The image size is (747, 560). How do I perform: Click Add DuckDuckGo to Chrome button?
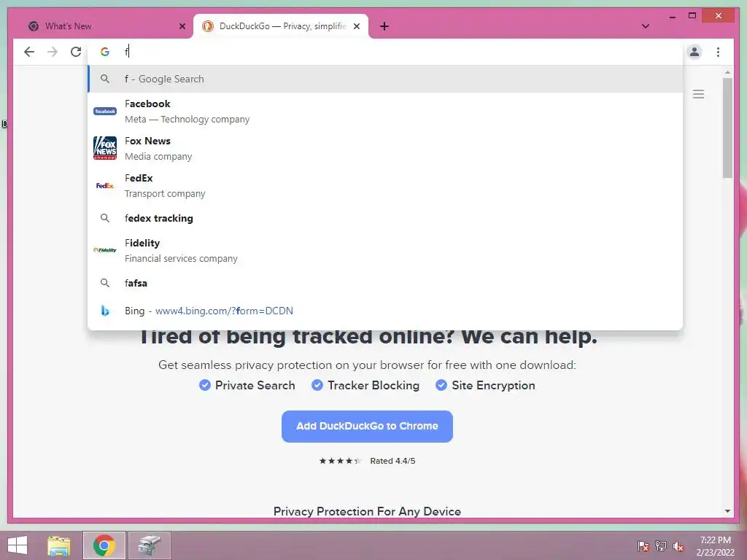[x=368, y=426]
